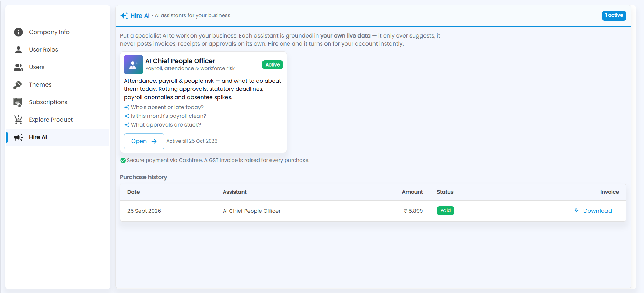Click the Assistant column header
The height and width of the screenshot is (293, 644).
(235, 192)
